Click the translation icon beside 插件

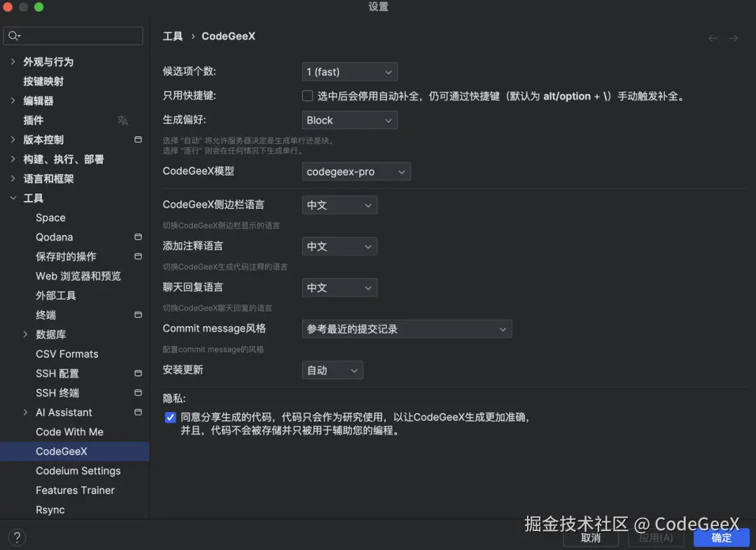click(x=122, y=121)
